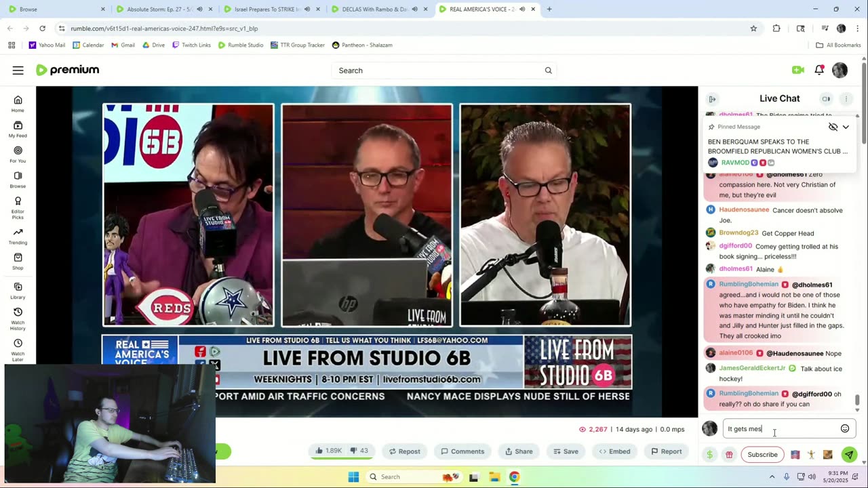Image resolution: width=868 pixels, height=488 pixels.
Task: Click the Rumble premium logo
Action: coord(67,70)
